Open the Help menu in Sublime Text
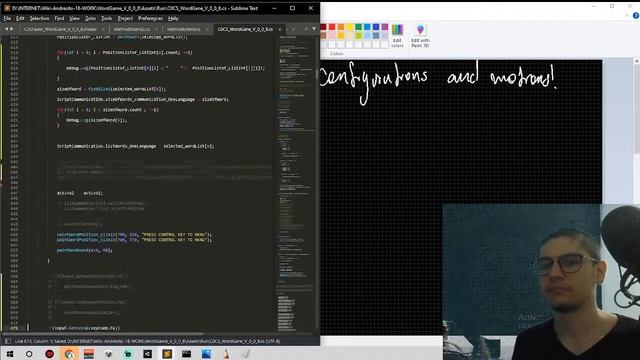This screenshot has height=360, width=640. click(173, 18)
